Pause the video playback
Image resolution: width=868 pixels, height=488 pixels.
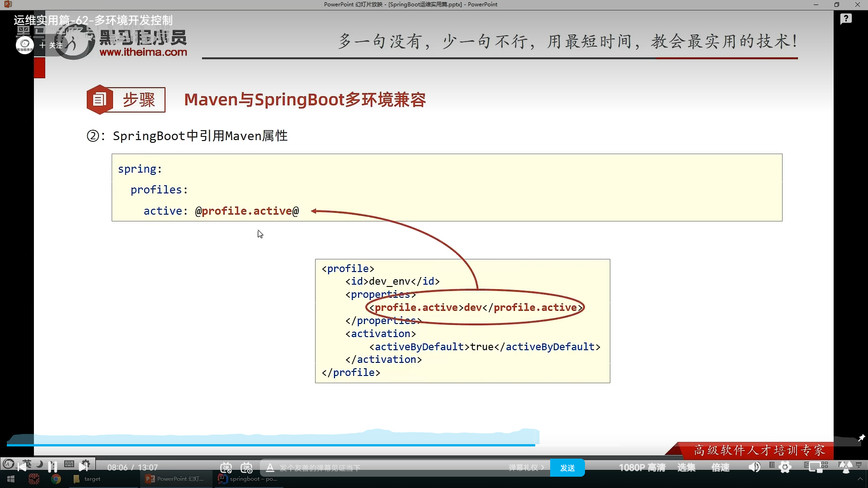pyautogui.click(x=52, y=467)
